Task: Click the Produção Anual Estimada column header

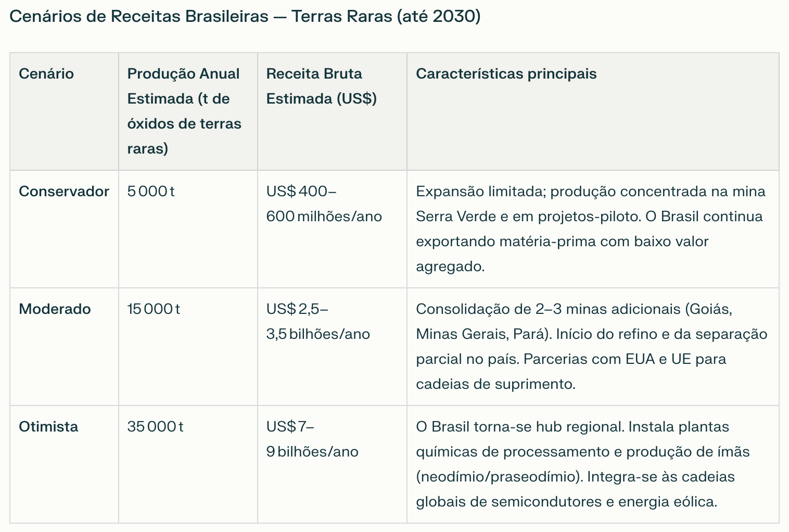Action: click(x=184, y=111)
